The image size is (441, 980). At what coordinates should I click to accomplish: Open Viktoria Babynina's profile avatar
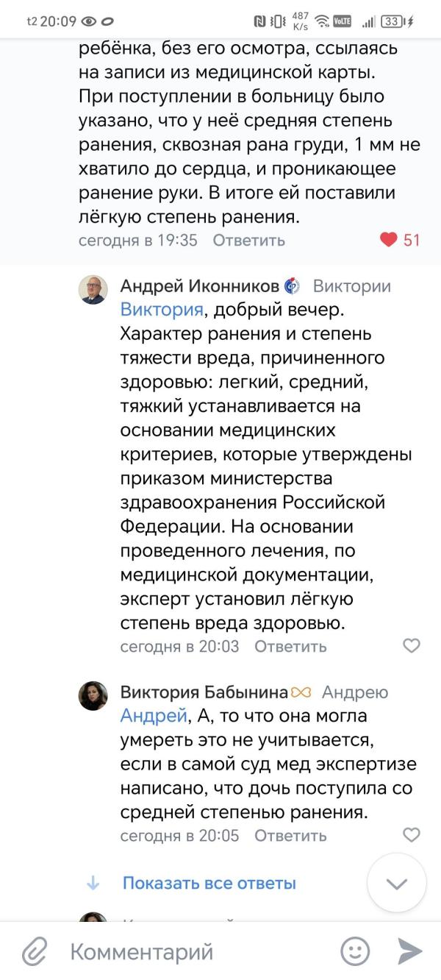93,695
